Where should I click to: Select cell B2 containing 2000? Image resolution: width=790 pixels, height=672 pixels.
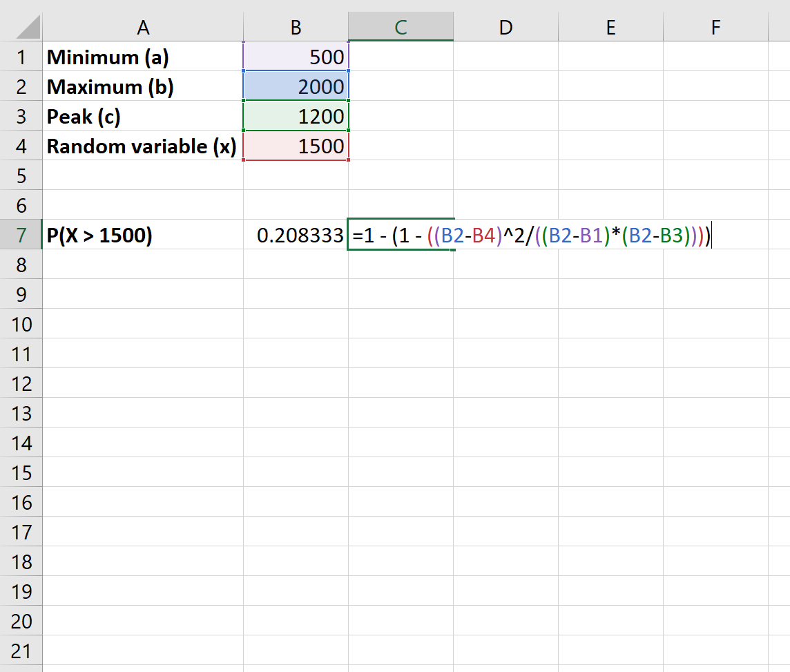(296, 86)
